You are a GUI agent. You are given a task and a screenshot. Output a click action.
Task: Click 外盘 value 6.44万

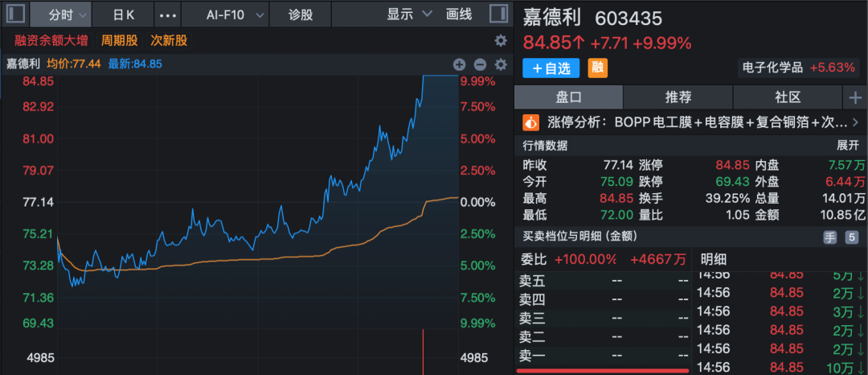click(x=846, y=182)
